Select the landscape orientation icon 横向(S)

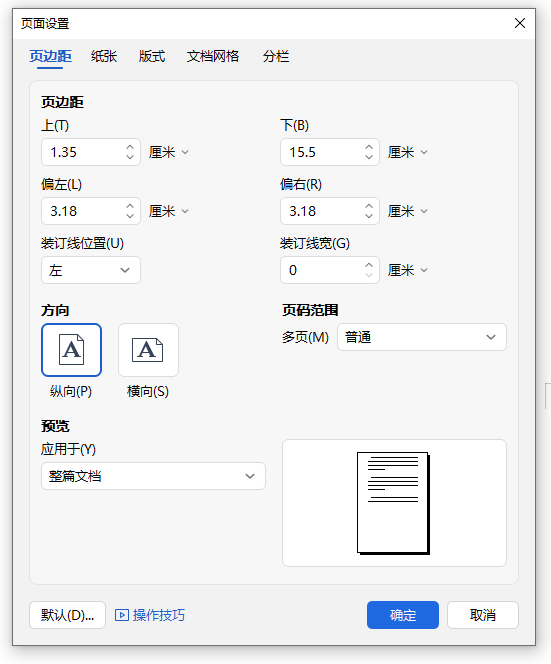pos(148,350)
